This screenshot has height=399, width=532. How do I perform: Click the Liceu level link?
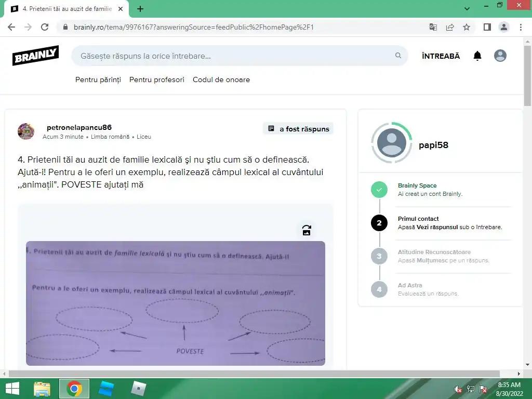pyautogui.click(x=144, y=137)
